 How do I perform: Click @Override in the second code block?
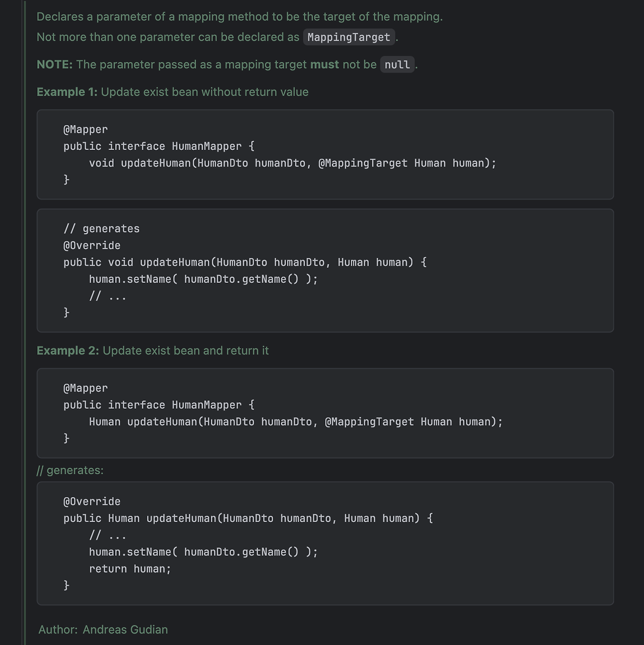92,246
